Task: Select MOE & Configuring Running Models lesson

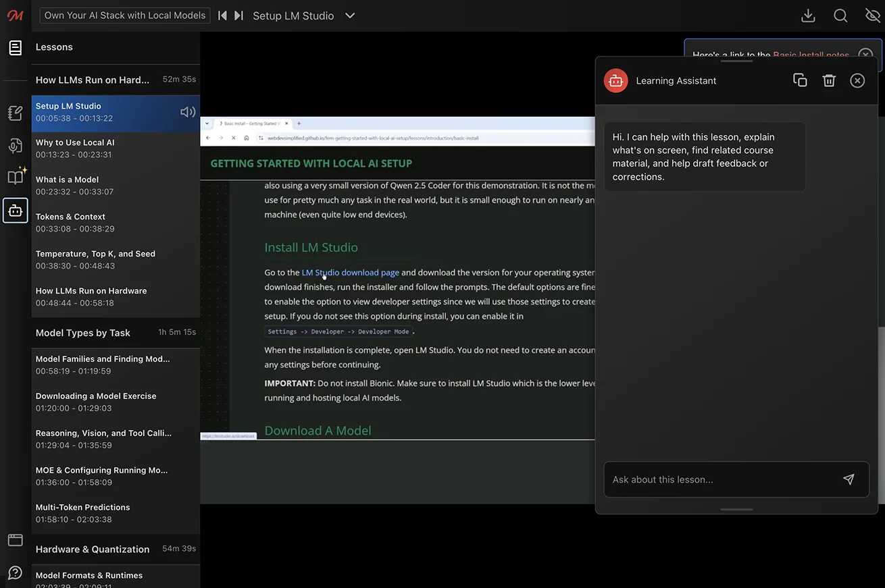Action: tap(116, 477)
